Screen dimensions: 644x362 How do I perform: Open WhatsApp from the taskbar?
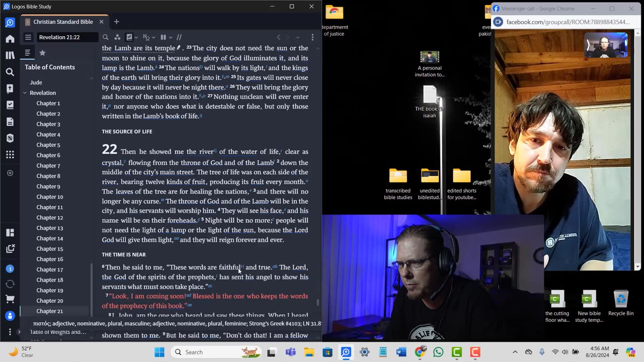coord(438,352)
